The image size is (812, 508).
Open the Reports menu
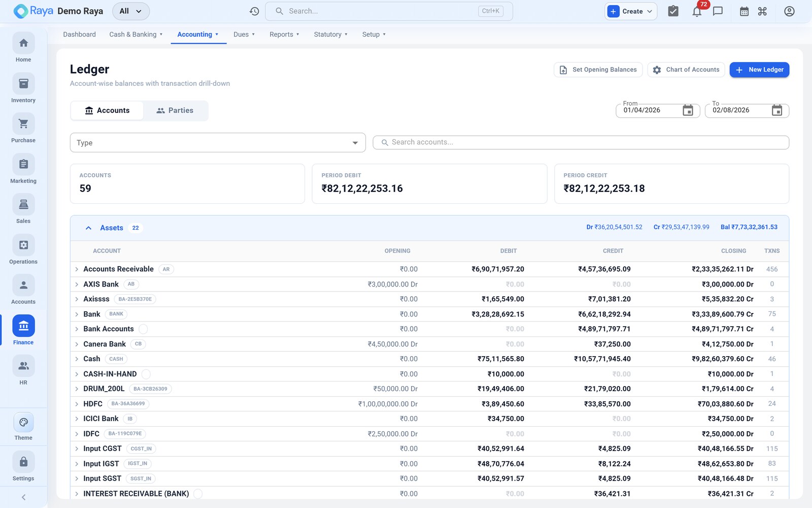284,35
